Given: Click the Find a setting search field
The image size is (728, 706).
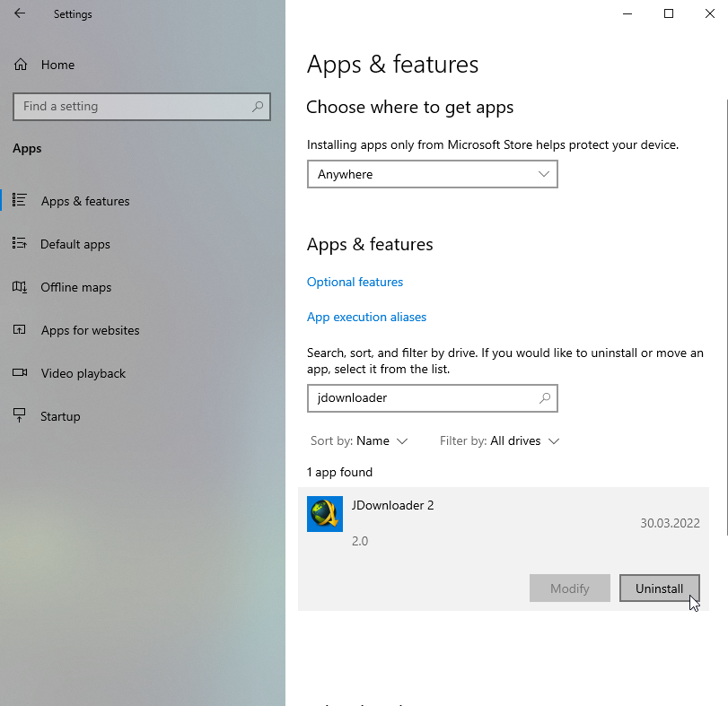Looking at the screenshot, I should pyautogui.click(x=130, y=107).
